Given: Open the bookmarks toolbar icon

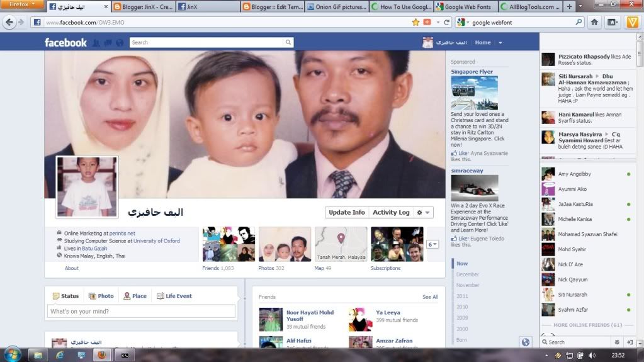Looking at the screenshot, I should (613, 22).
